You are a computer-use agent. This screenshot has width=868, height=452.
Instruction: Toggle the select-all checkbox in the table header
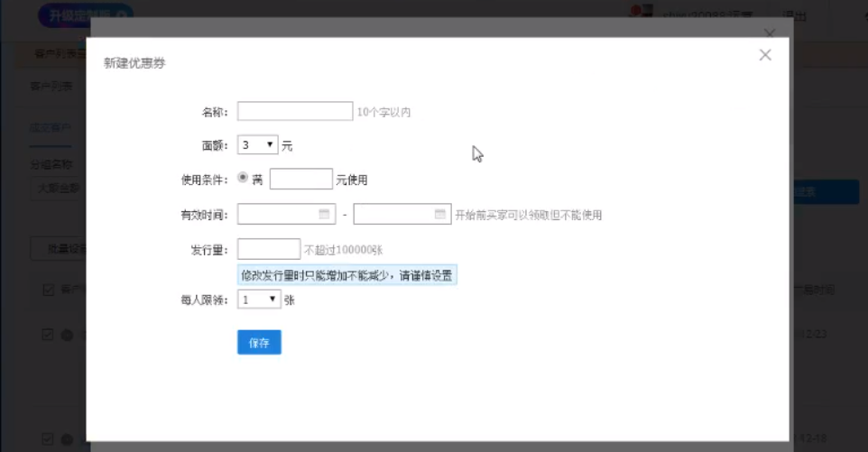pos(49,290)
